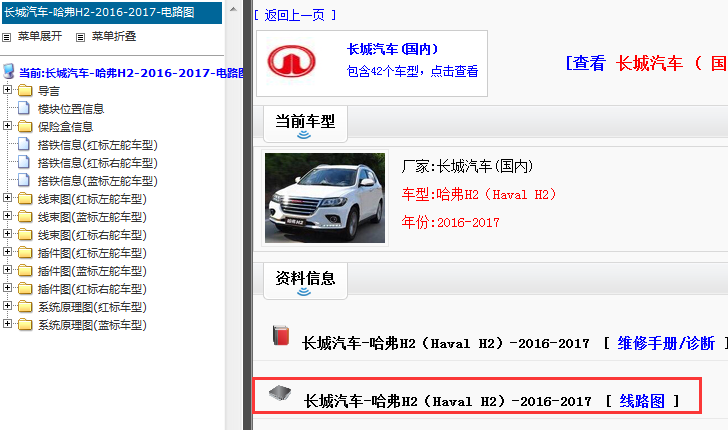Open the 线路图 link

642,401
